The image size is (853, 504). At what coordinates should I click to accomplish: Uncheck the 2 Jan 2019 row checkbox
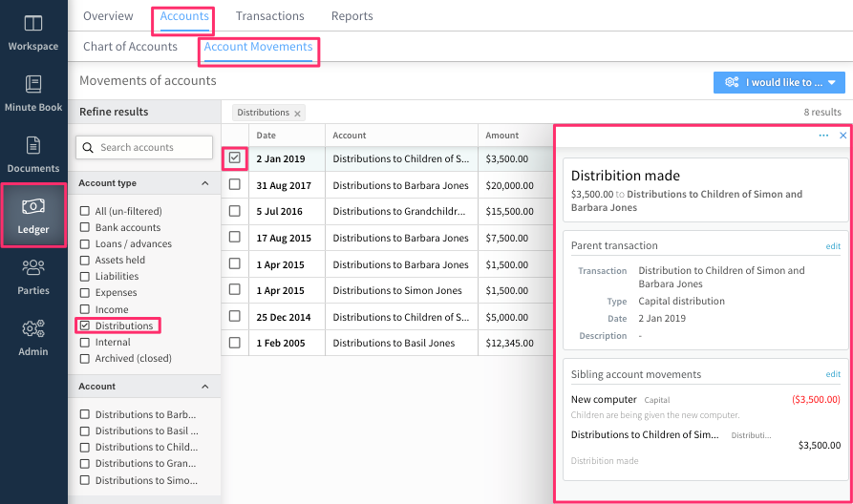coord(234,157)
